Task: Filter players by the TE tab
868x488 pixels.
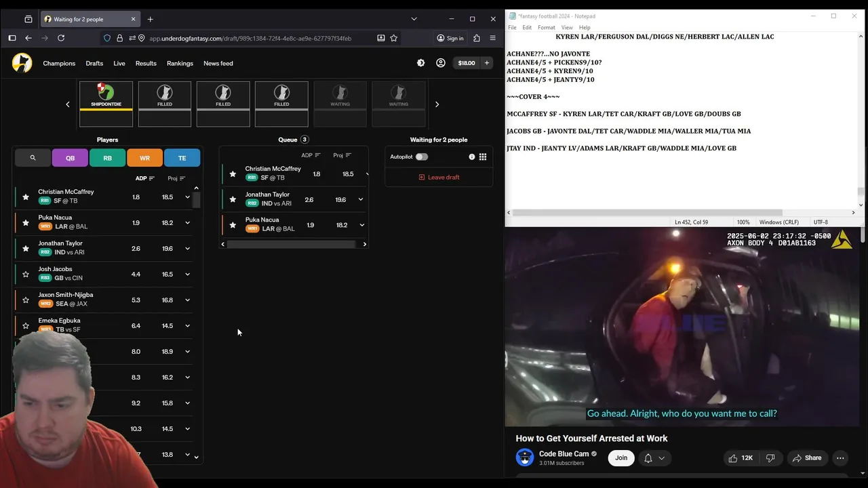Action: 182,158
